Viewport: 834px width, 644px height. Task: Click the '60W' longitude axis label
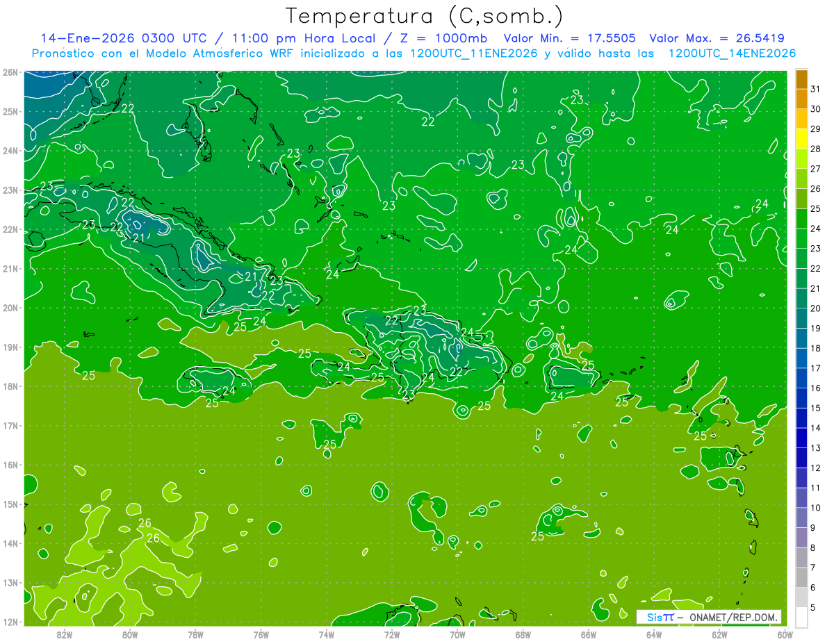pyautogui.click(x=785, y=634)
